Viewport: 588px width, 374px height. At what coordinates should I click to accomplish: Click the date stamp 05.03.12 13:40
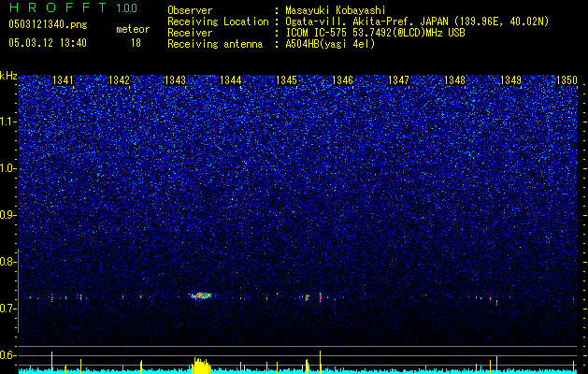(x=48, y=43)
